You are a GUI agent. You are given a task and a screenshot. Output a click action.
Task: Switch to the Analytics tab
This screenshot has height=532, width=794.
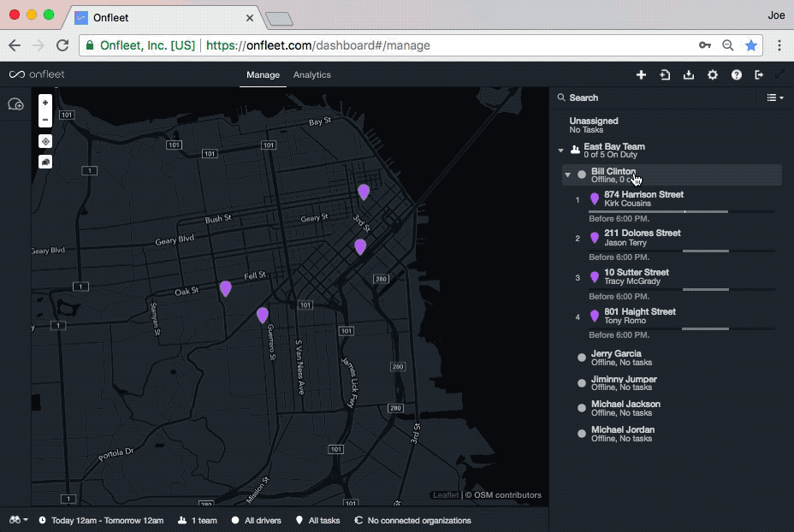[311, 75]
